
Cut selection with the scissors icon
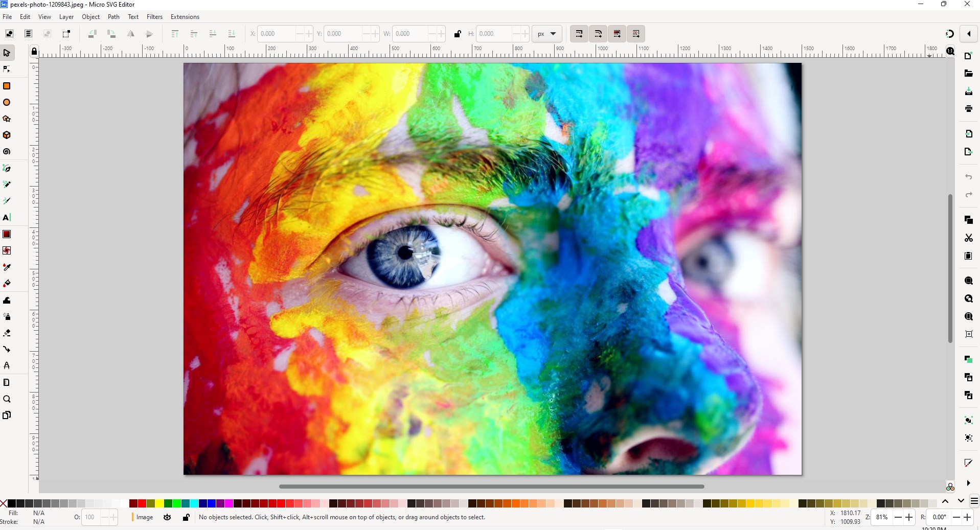point(968,238)
